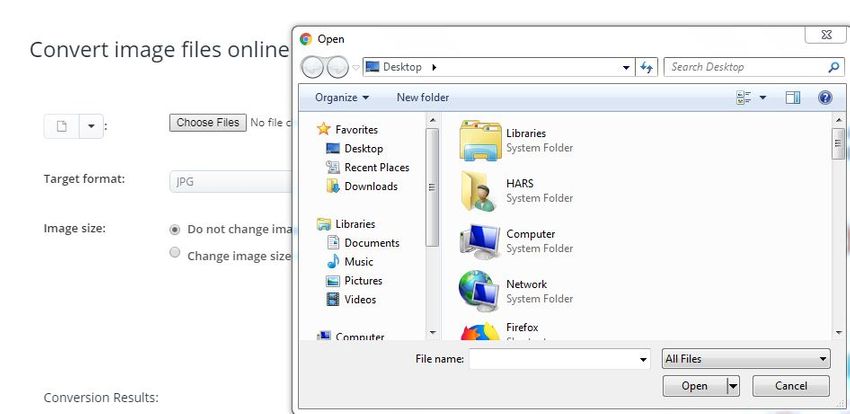The image size is (850, 414).
Task: Click the change view icon
Action: pos(744,97)
